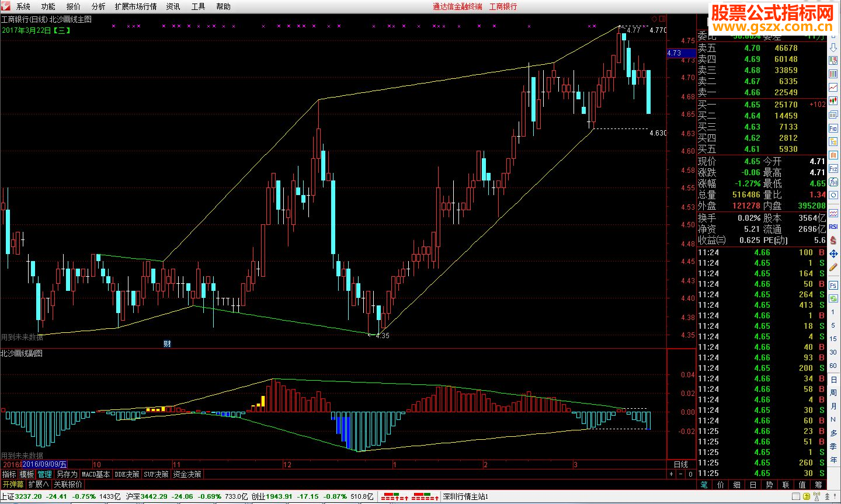Switch to the 细 detail tab
This screenshot has height=504, width=841.
click(737, 485)
